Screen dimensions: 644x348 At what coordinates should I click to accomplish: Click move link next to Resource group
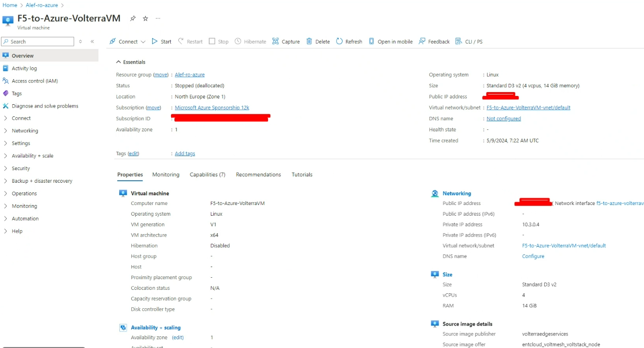[161, 75]
